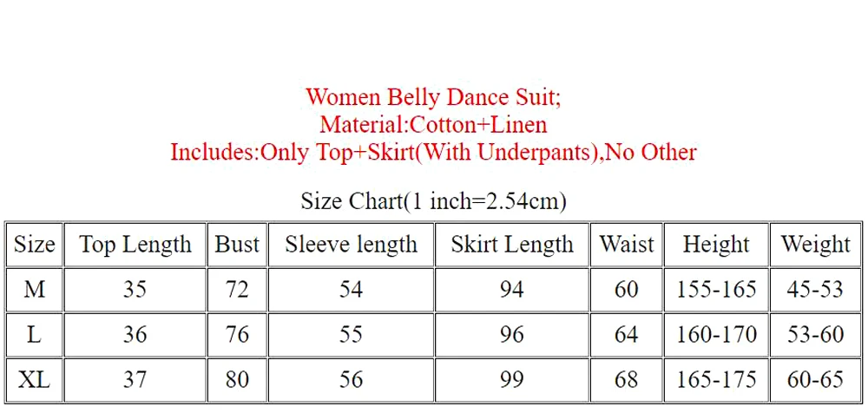The image size is (868, 413).
Task: Click the 'Size Chart(1 inch=2.54cm)' caption
Action: point(433,201)
